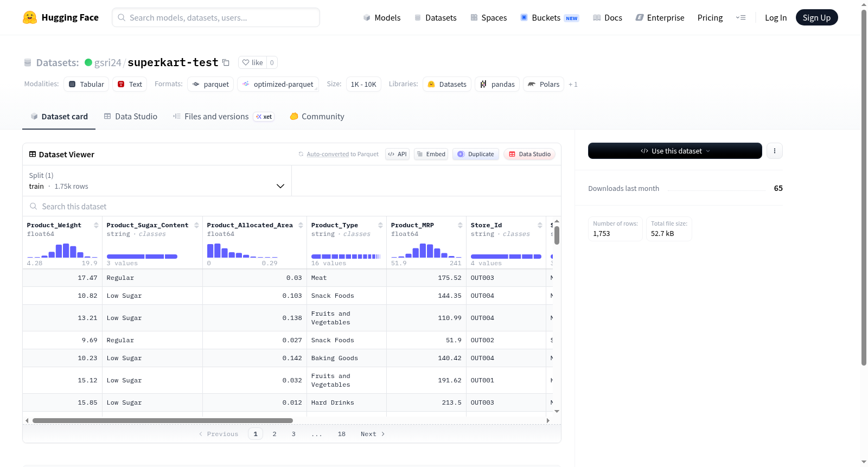The width and height of the screenshot is (868, 467).
Task: Like the superkart-test dataset
Action: (x=252, y=62)
